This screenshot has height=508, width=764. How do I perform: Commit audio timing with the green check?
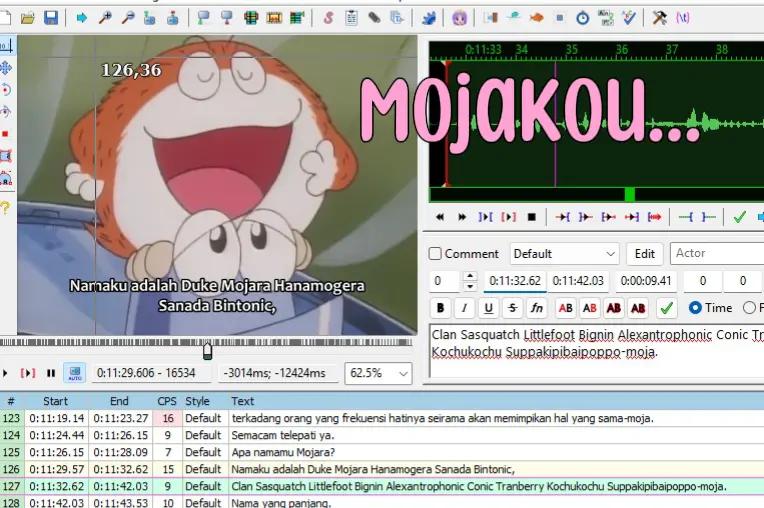pos(739,217)
